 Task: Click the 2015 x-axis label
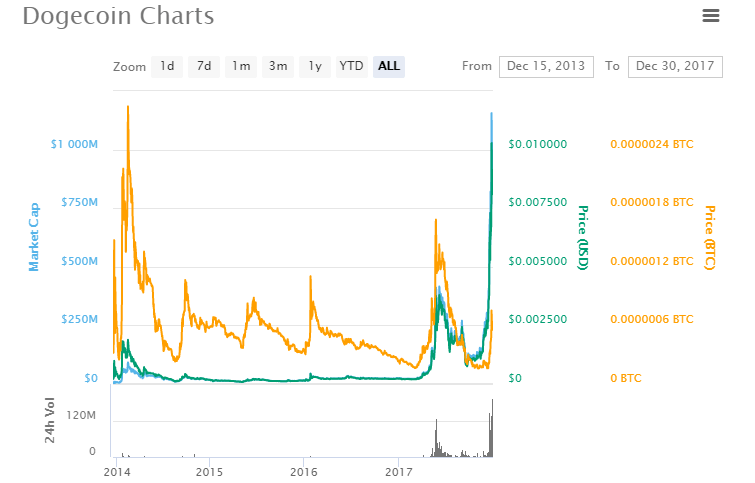tap(209, 472)
